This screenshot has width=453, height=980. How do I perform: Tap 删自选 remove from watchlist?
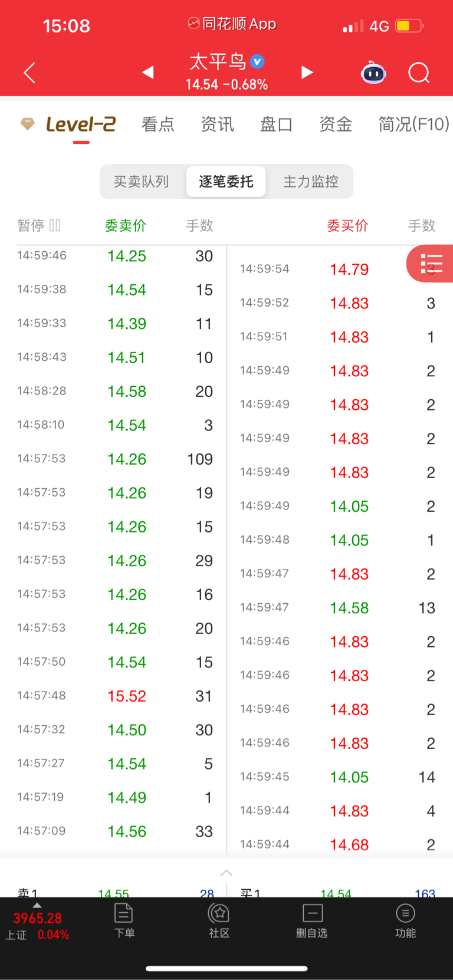pos(312,920)
